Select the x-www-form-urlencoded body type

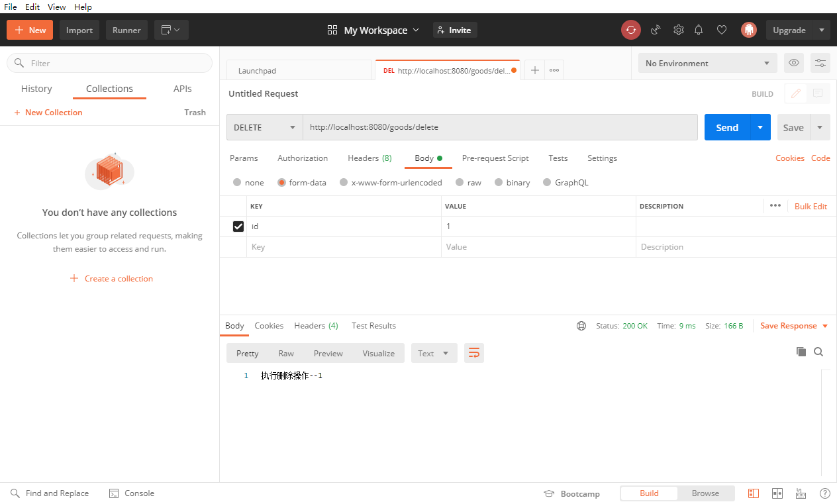343,182
